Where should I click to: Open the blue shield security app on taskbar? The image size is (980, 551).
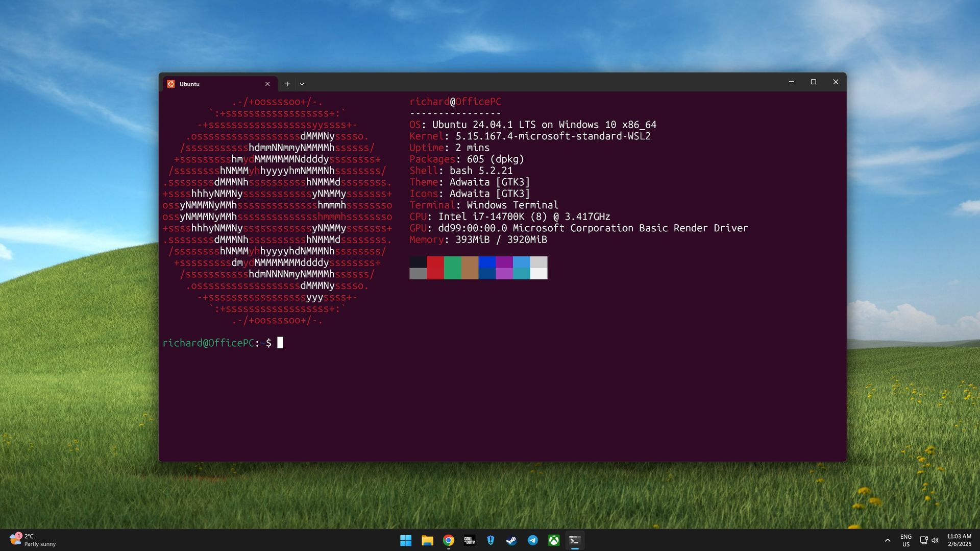[x=491, y=540]
